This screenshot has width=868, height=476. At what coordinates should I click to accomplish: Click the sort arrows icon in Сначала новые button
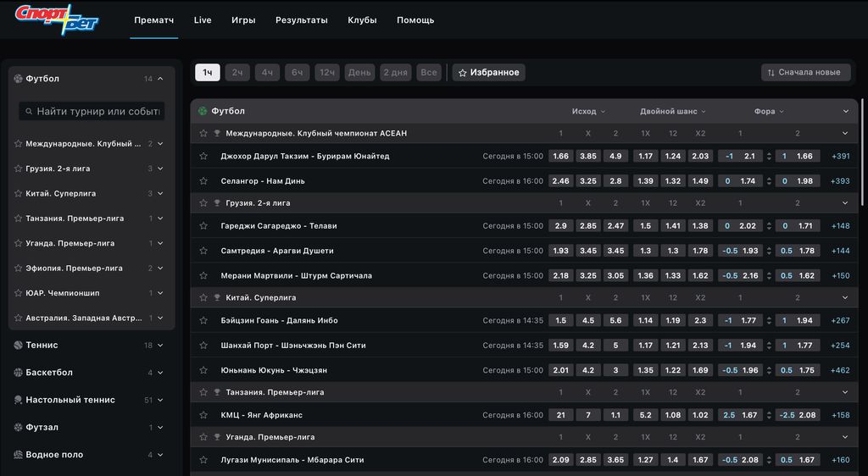(x=771, y=73)
